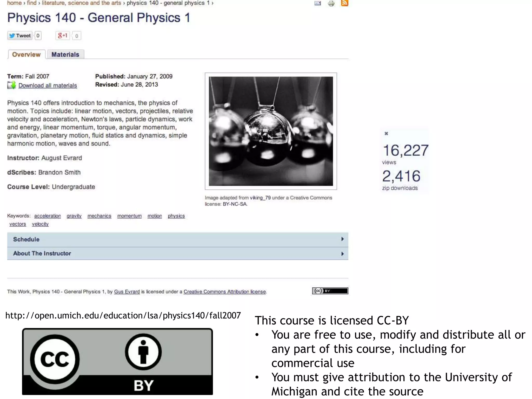Image resolution: width=532 pixels, height=399 pixels.
Task: Click the Newton's cradle course image
Action: click(271, 131)
